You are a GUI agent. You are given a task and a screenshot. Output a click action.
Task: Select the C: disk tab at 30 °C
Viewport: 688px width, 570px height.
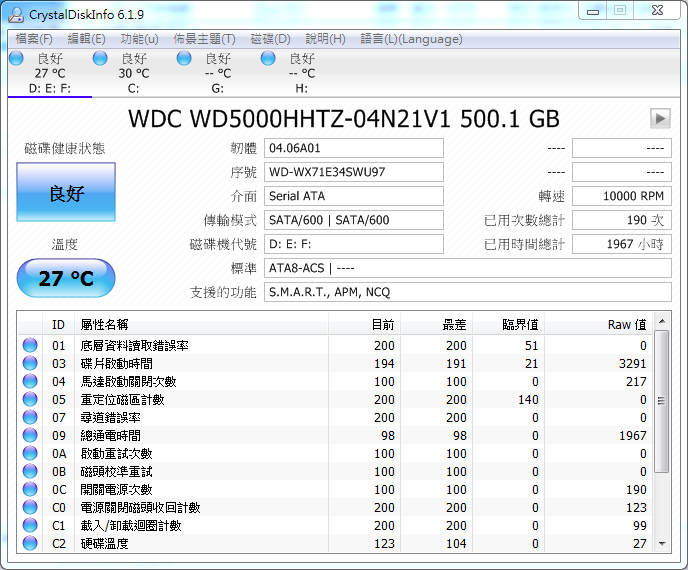133,73
